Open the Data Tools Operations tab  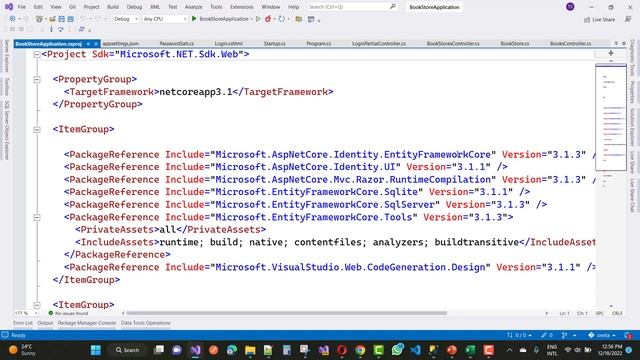pos(145,323)
